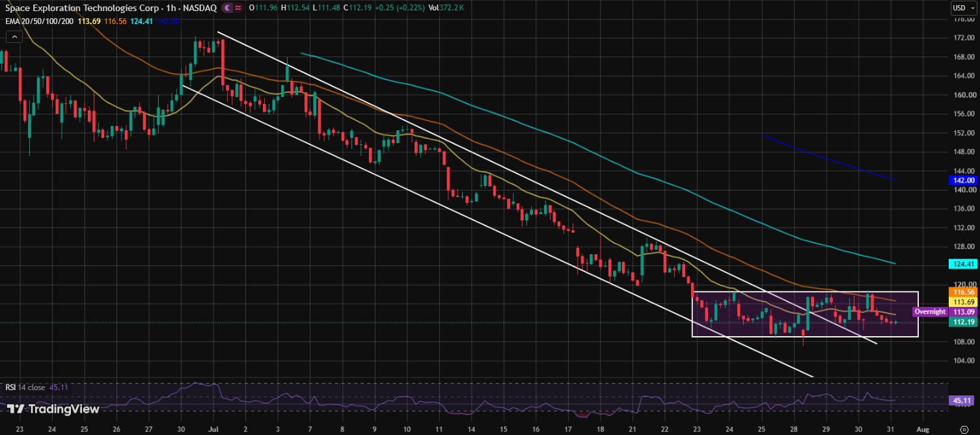Click the overnight session moon icon

pyautogui.click(x=227, y=8)
